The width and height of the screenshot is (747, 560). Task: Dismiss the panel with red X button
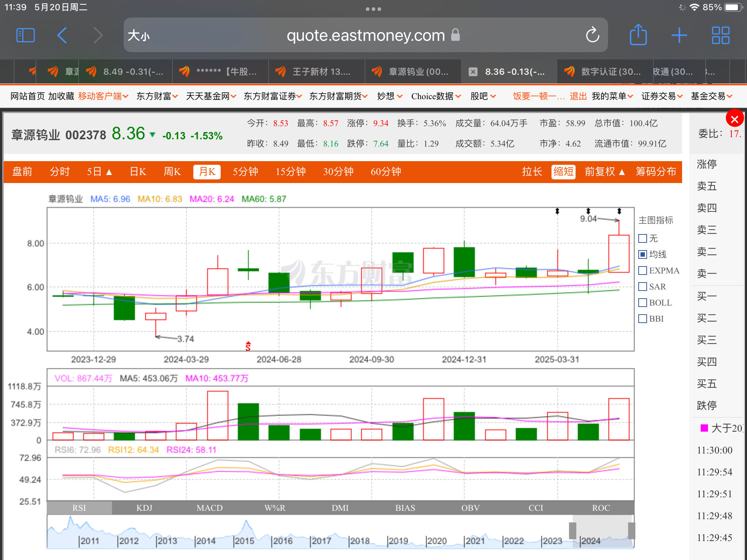[x=735, y=119]
